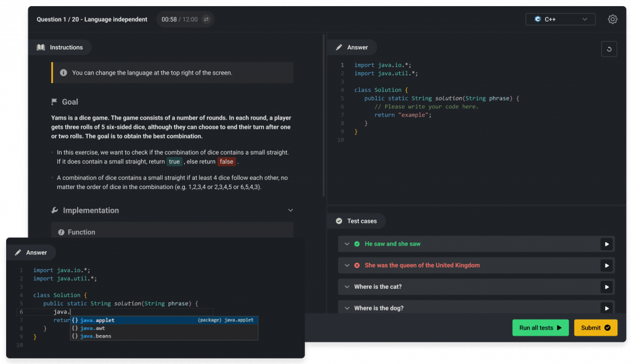The image size is (631, 364).
Task: Click the timer swap arrows icon
Action: tap(206, 20)
